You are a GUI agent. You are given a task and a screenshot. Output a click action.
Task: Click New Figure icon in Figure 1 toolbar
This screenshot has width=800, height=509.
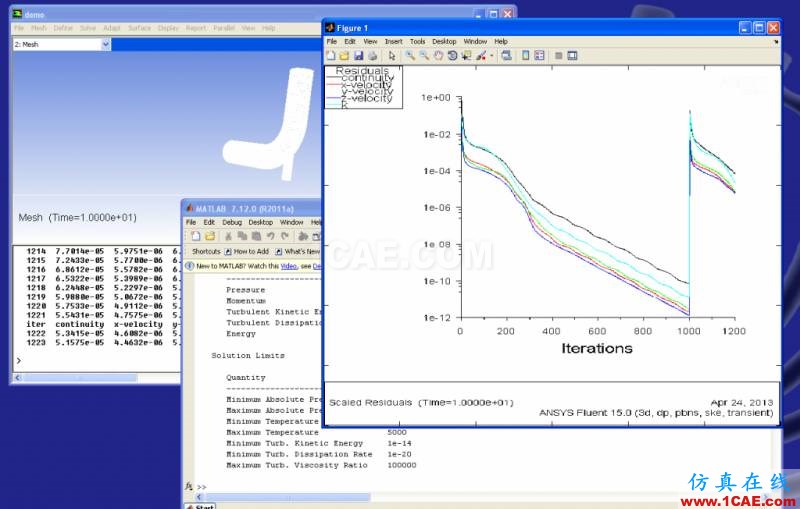coord(331,56)
